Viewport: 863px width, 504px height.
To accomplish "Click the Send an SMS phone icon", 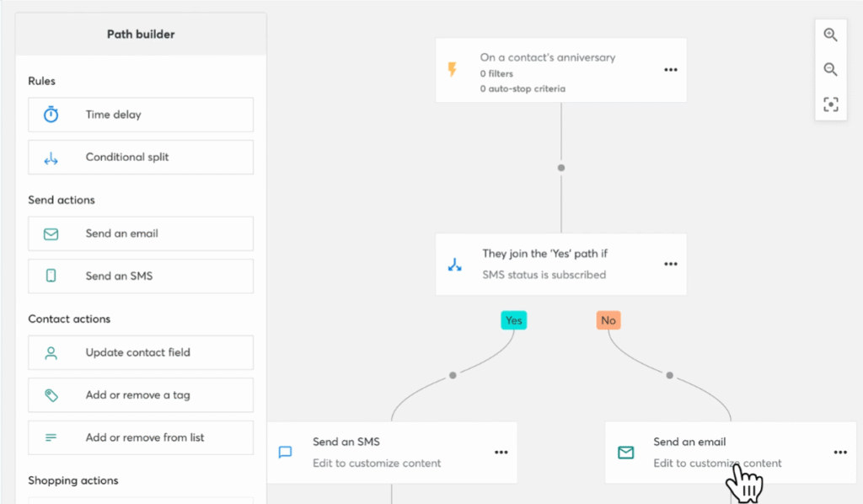I will [x=52, y=276].
